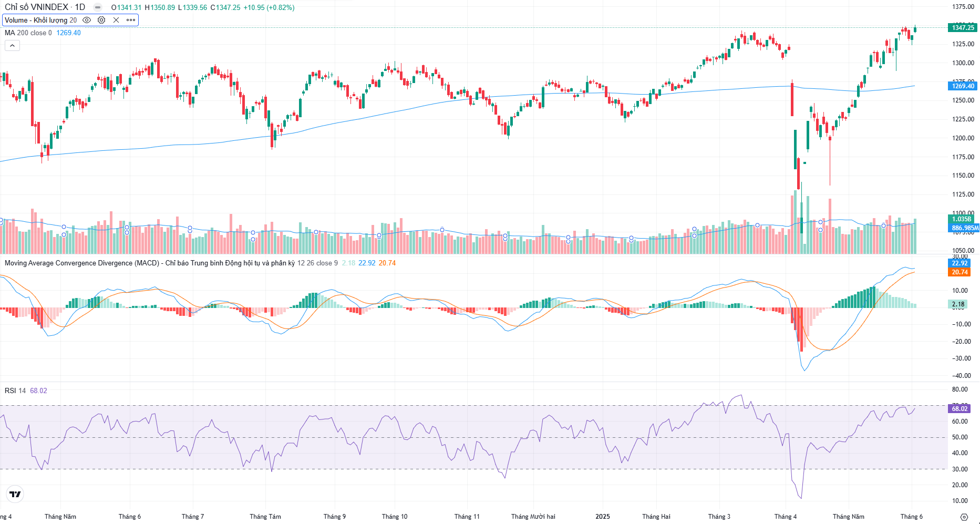Click the Tháng Mười hai time label

coord(533,517)
